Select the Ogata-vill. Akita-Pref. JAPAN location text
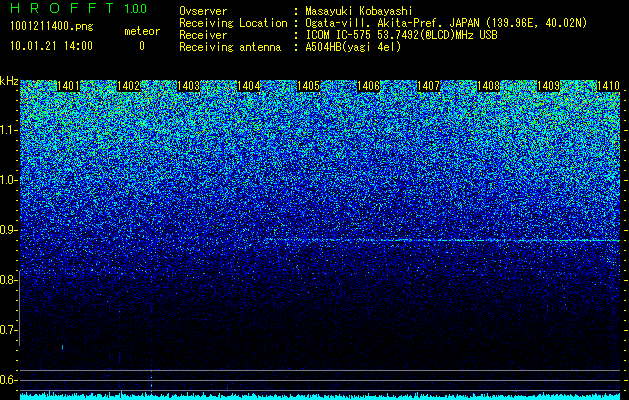The image size is (629, 400). 446,23
